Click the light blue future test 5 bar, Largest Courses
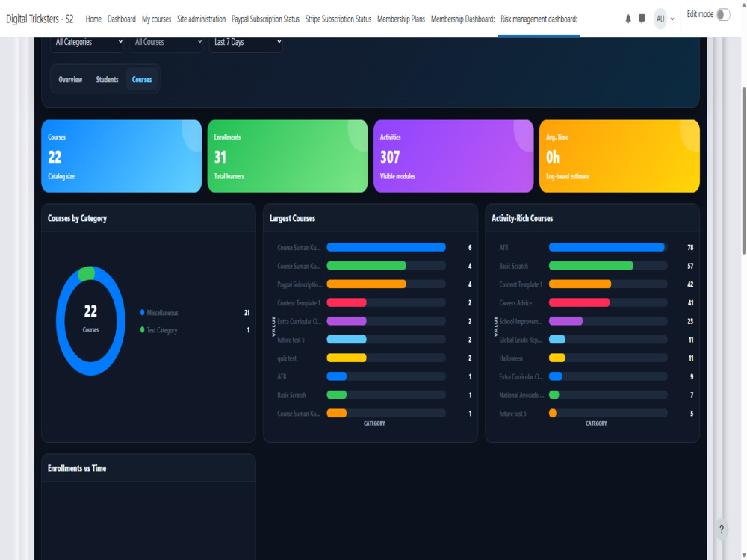The width and height of the screenshot is (747, 560). pos(347,340)
